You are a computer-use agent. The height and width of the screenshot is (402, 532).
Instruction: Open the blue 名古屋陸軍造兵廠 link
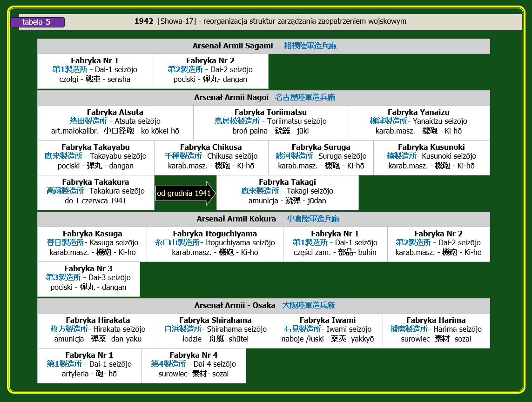305,98
